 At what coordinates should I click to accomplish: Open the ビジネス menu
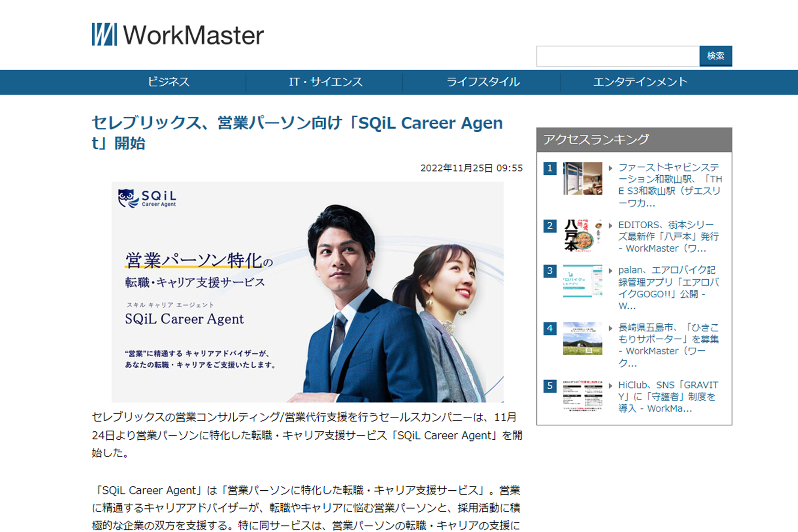point(169,82)
